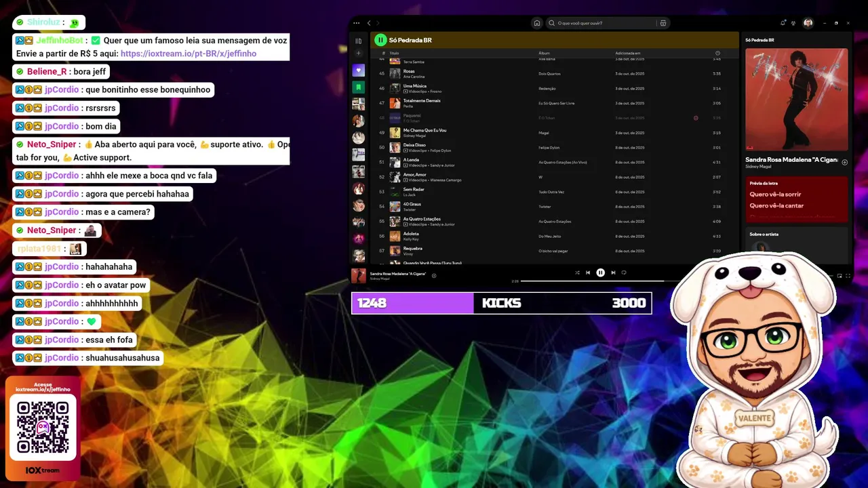Viewport: 868px width, 488px height.
Task: Sort by 'Adicionada em' column
Action: [628, 53]
